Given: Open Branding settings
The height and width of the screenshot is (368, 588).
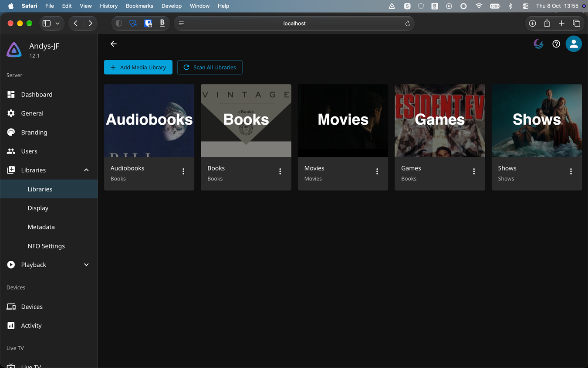Looking at the screenshot, I should pos(49,133).
